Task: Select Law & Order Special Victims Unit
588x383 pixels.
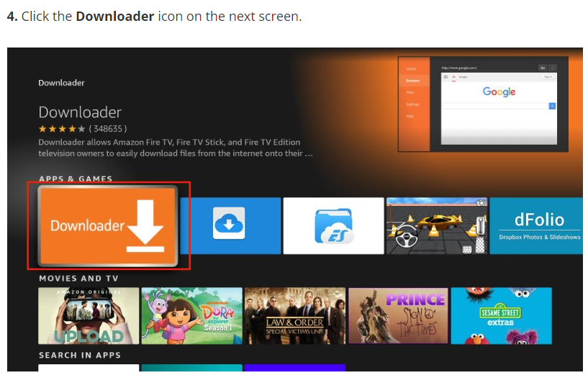Action: click(295, 316)
